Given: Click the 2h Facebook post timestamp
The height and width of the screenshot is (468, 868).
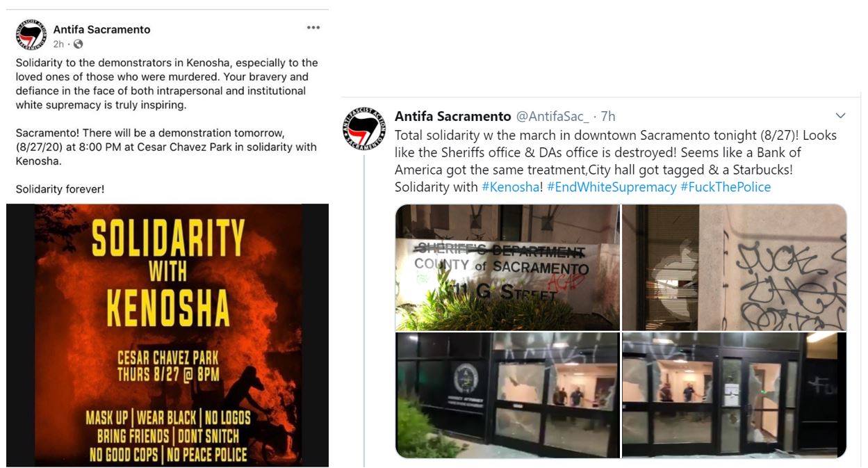Looking at the screenshot, I should 58,44.
